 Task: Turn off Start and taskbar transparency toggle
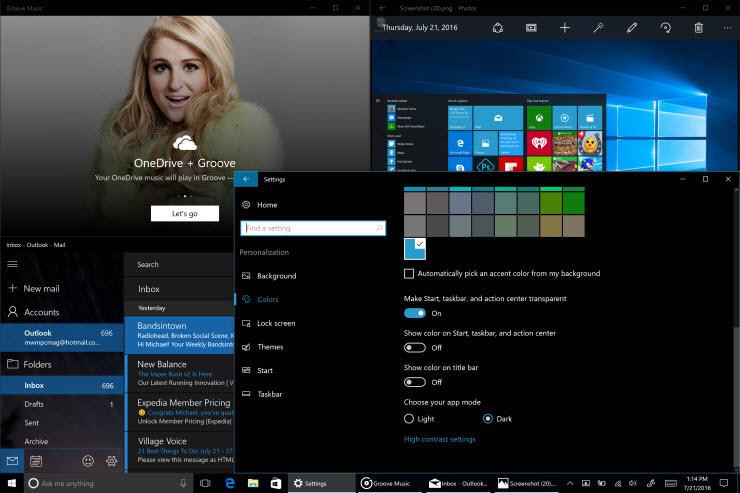(415, 313)
